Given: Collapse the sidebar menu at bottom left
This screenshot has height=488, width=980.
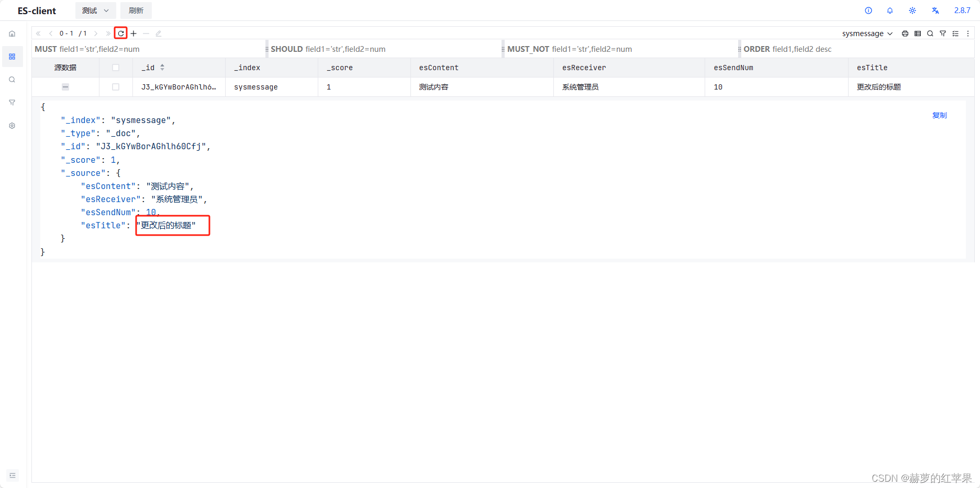Looking at the screenshot, I should coord(13,475).
